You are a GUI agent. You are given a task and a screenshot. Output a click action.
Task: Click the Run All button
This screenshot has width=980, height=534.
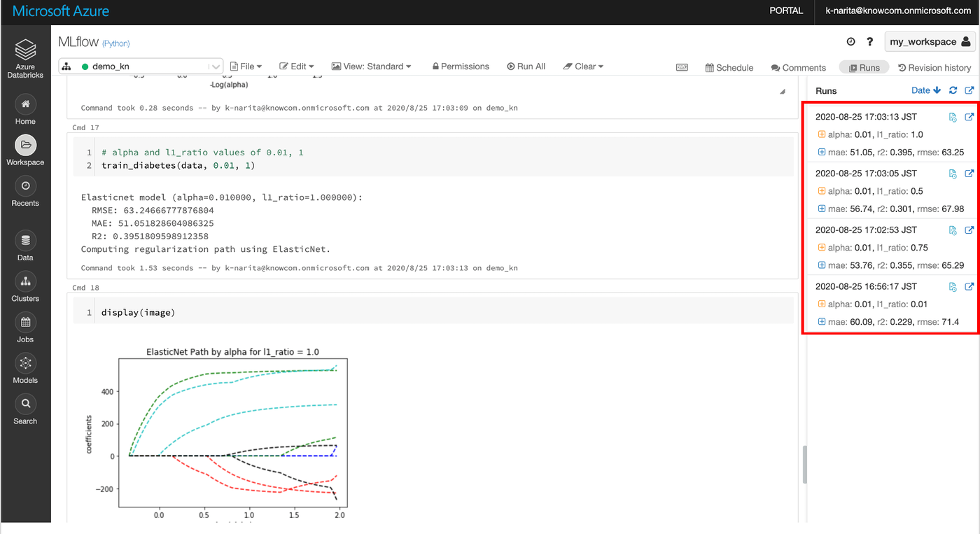[526, 66]
